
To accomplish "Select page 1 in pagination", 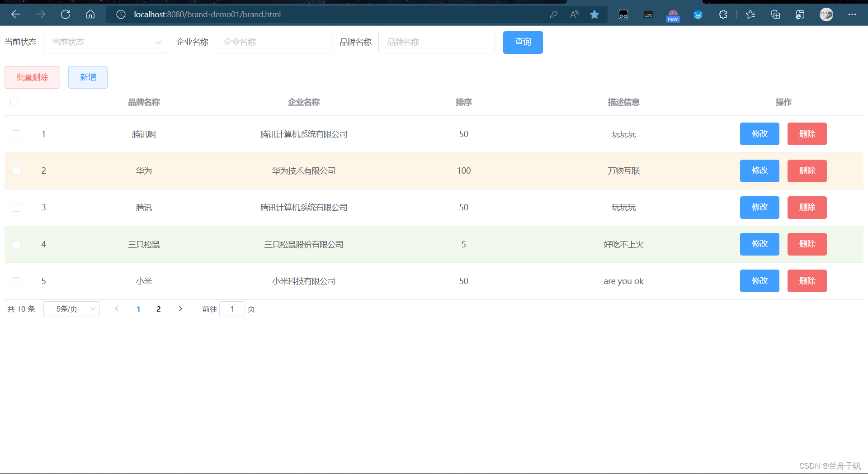I will (138, 309).
